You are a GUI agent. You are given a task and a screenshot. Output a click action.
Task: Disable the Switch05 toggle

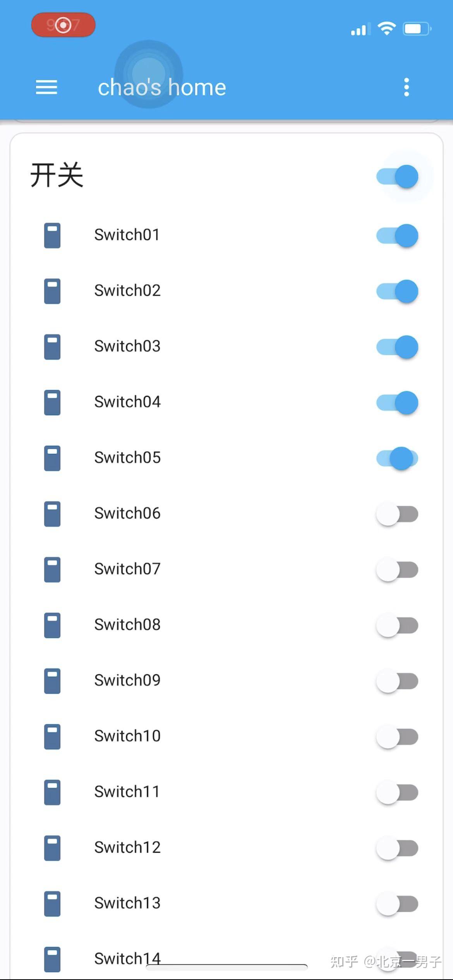397,458
